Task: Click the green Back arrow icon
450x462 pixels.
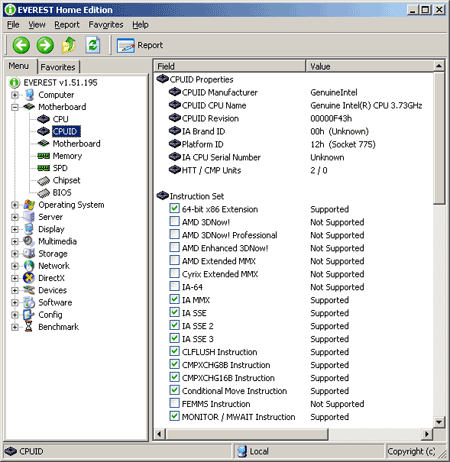Action: pos(21,45)
